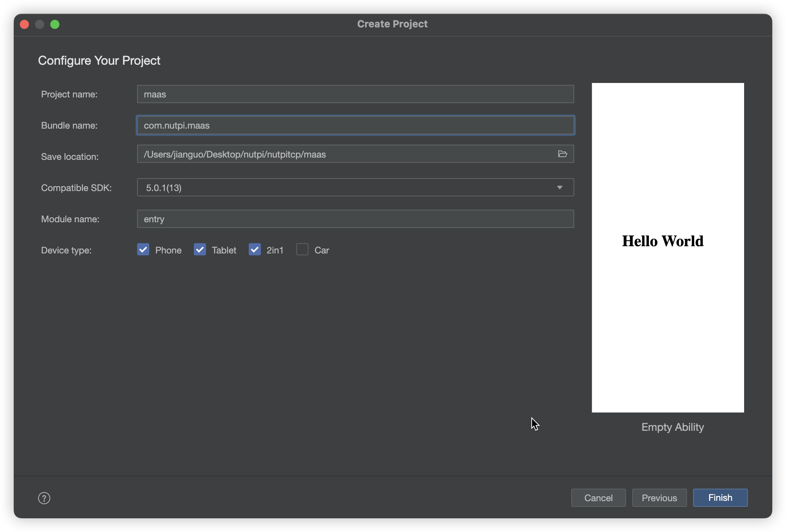Click the green maximize button
Viewport: 786px width, 532px height.
55,24
